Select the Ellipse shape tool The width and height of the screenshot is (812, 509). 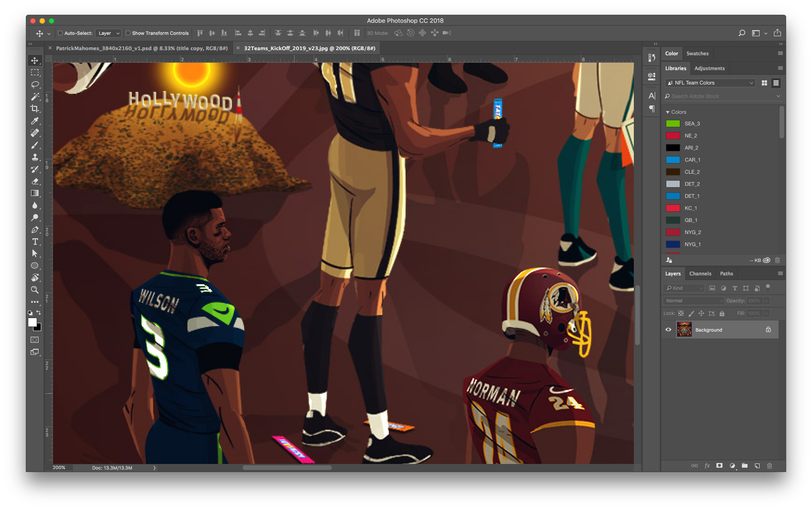click(x=35, y=266)
